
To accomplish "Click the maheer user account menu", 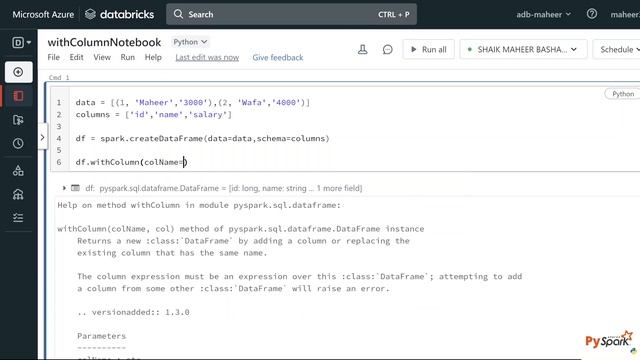I will (625, 14).
